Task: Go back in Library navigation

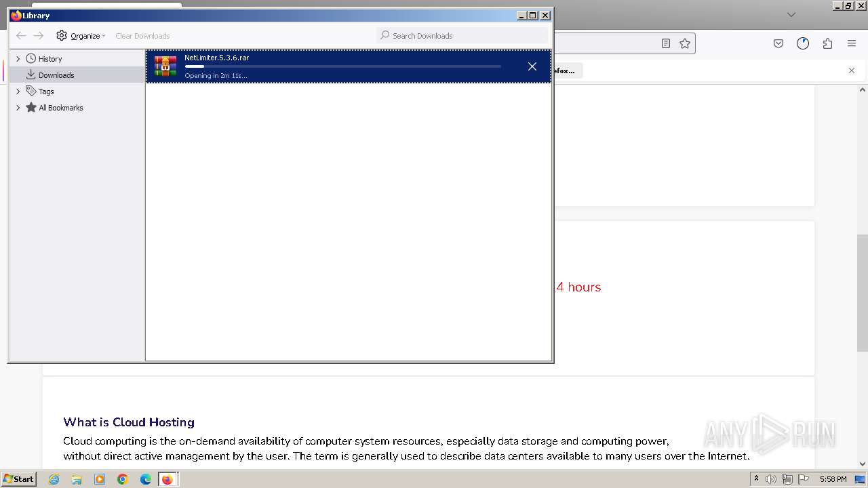Action: click(x=21, y=35)
